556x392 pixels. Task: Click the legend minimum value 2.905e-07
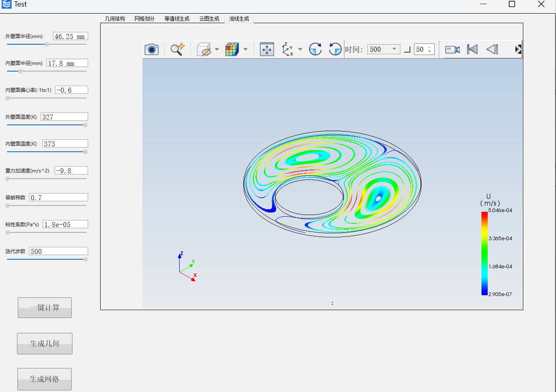click(x=500, y=294)
